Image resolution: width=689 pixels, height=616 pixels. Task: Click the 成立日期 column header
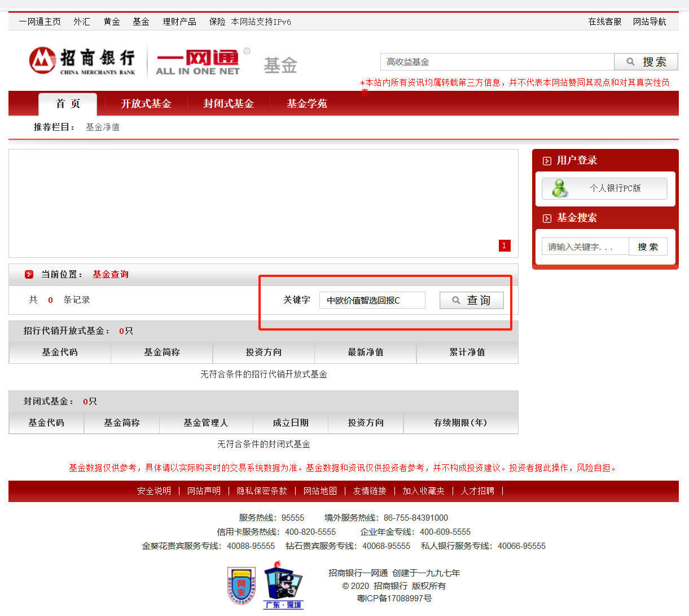click(x=291, y=423)
